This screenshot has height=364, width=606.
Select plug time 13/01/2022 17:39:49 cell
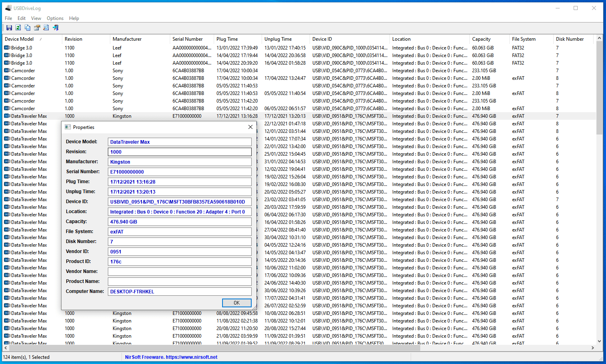point(237,48)
